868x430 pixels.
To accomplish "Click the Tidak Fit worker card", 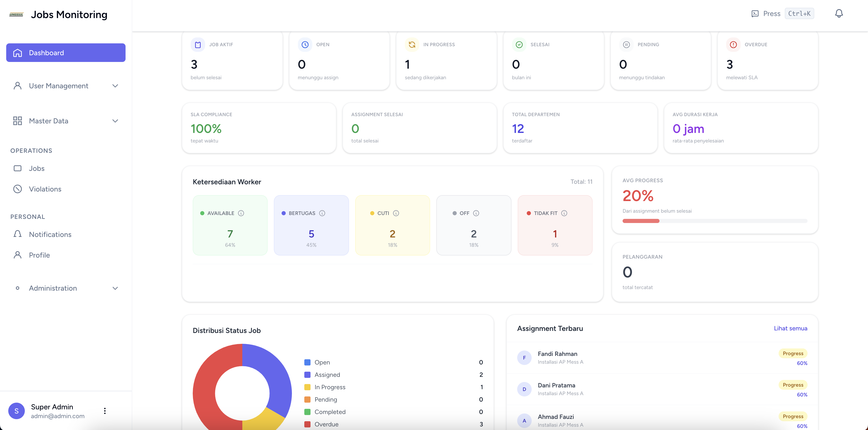I will coord(555,225).
